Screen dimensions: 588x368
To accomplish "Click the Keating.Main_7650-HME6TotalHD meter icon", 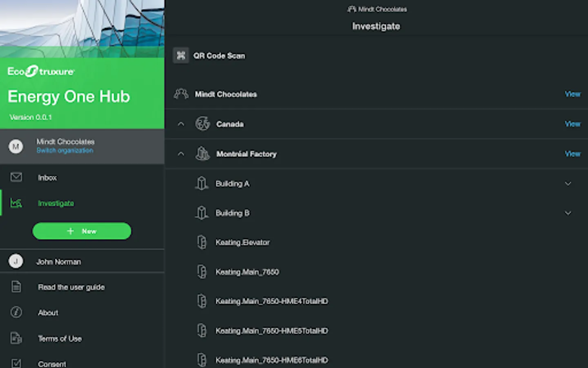I will click(202, 360).
